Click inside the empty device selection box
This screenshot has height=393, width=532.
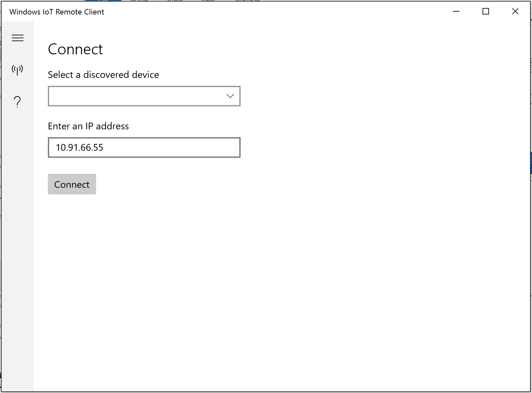click(x=129, y=96)
